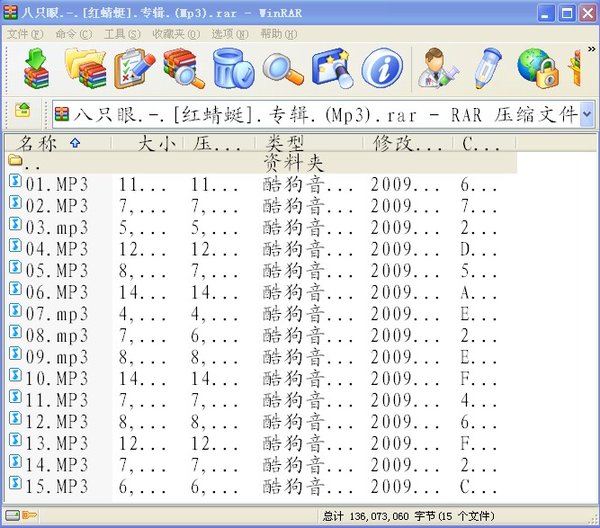Open the 工具(S) menu
The image size is (600, 528).
point(122,34)
